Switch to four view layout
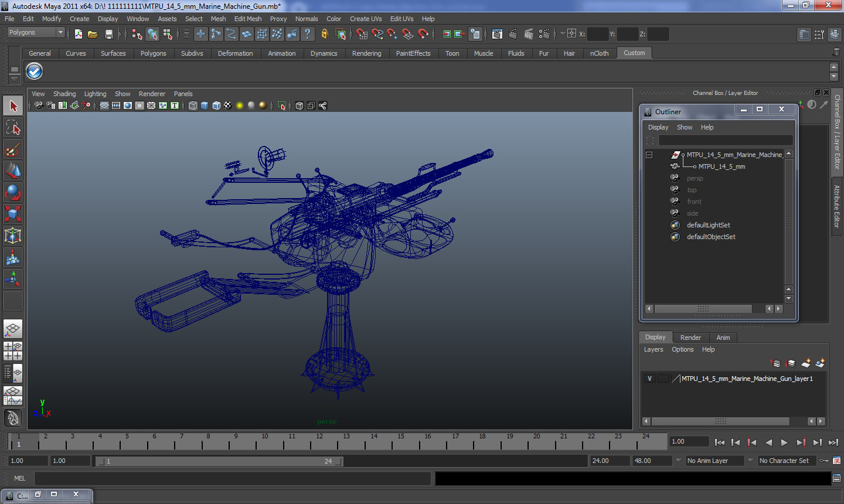 pyautogui.click(x=13, y=350)
